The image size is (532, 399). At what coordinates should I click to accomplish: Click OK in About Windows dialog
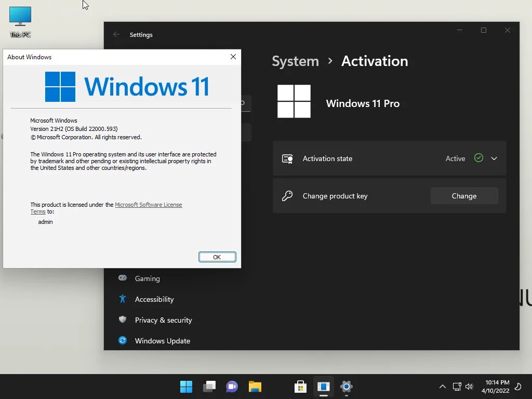point(217,257)
